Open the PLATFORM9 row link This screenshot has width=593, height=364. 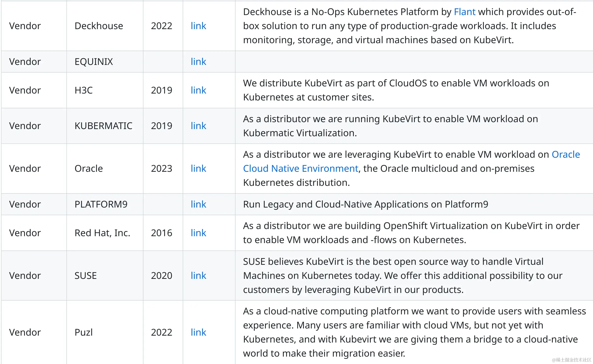click(x=198, y=204)
